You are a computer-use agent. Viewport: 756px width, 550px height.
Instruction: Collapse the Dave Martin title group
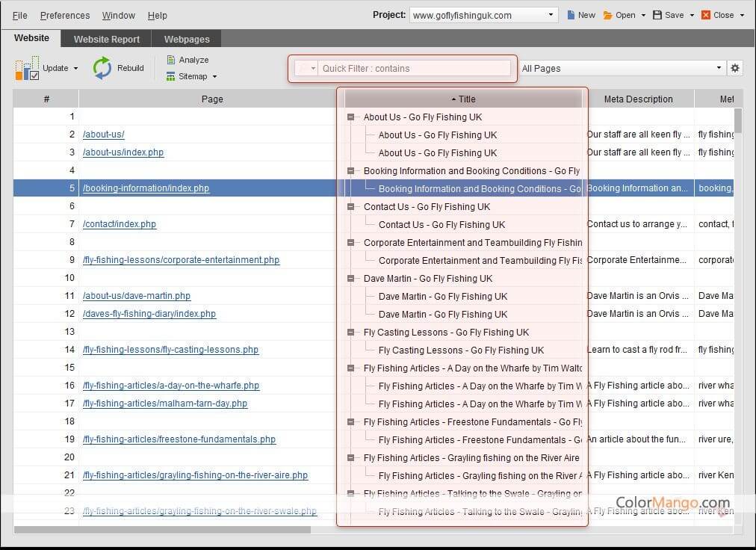pyautogui.click(x=350, y=279)
